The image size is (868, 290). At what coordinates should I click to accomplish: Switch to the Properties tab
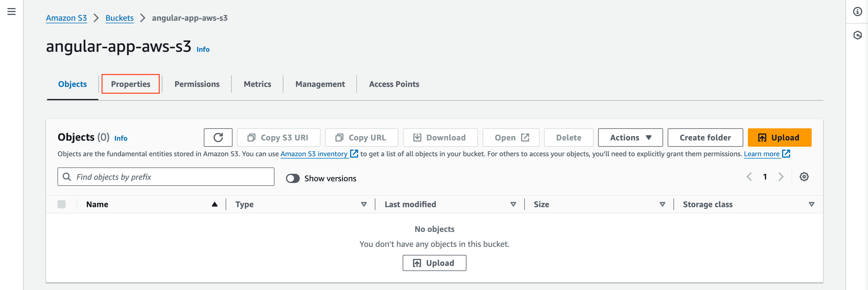130,84
